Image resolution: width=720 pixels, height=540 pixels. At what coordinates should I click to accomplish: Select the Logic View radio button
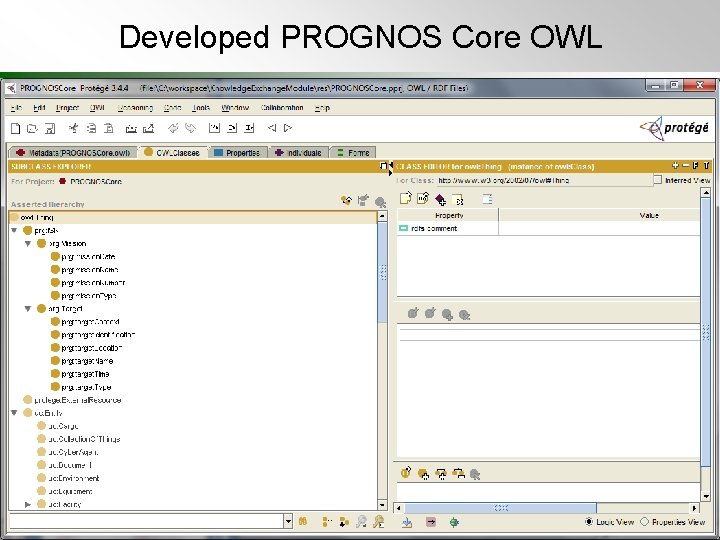click(x=589, y=522)
